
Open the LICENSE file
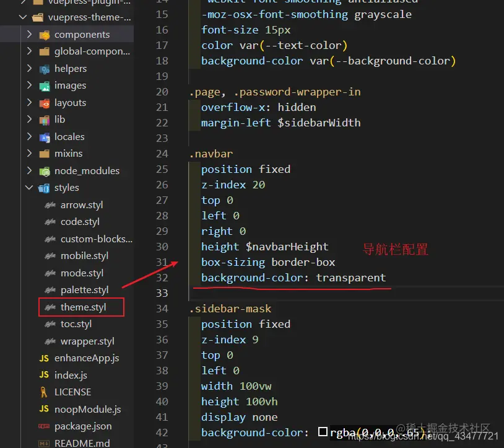click(72, 392)
